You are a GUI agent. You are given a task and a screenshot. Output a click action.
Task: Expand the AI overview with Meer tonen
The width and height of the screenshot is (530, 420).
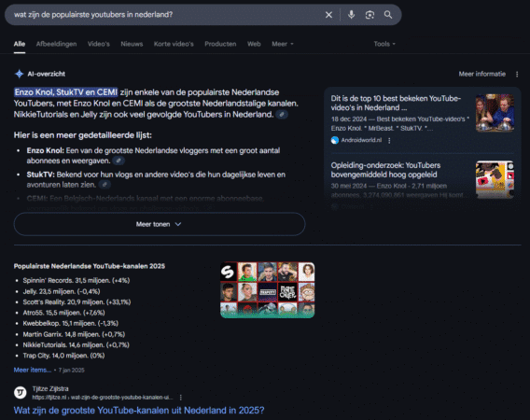pos(160,224)
